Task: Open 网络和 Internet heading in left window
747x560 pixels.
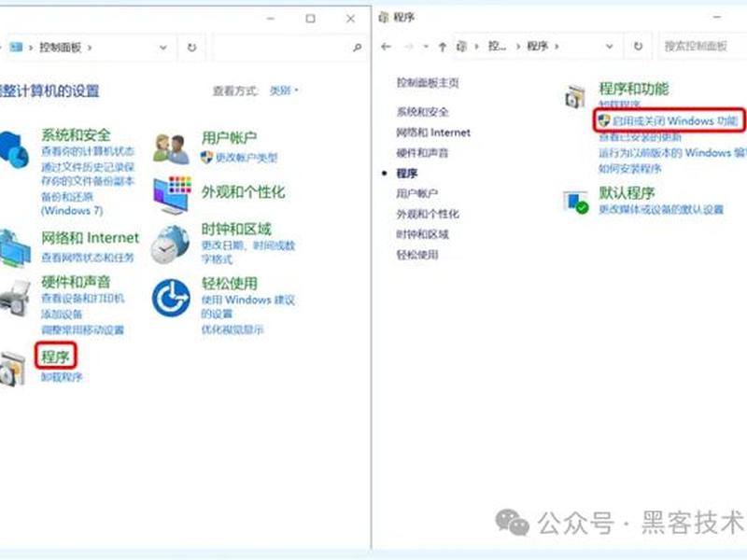Action: (90, 238)
